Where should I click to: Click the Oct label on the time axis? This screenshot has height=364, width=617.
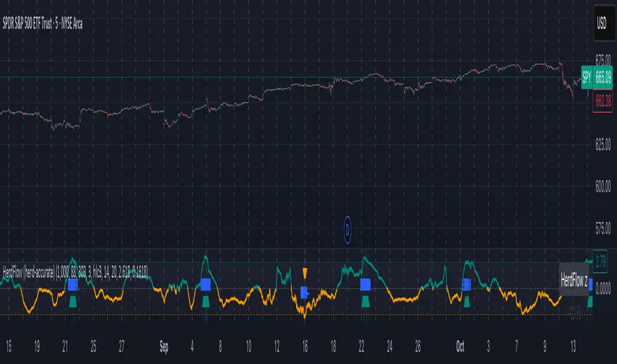click(x=460, y=347)
